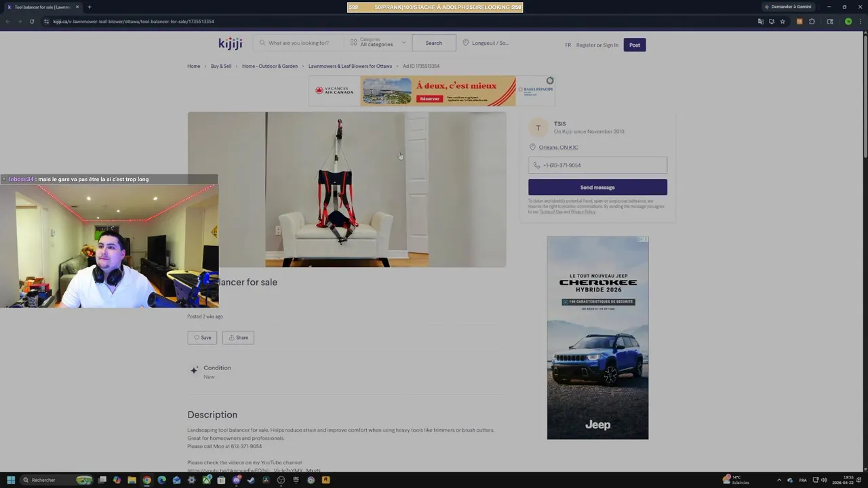The width and height of the screenshot is (868, 488).
Task: Share this listing
Action: click(238, 338)
